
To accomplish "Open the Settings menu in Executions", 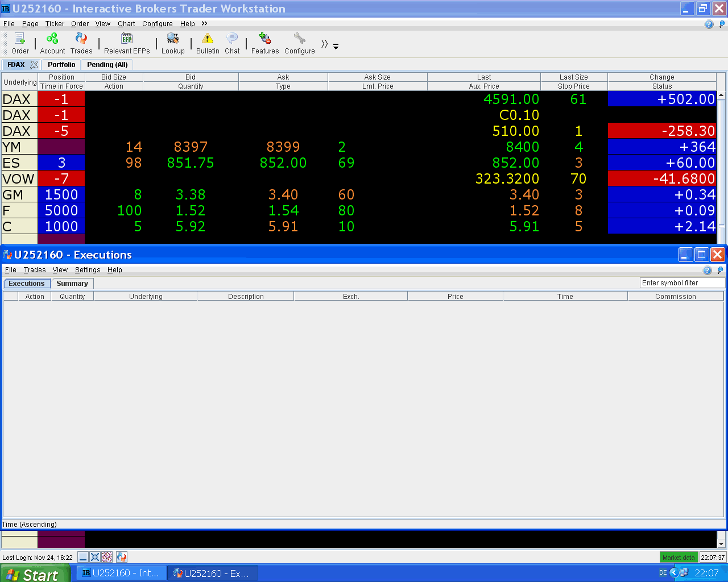I will coord(88,270).
